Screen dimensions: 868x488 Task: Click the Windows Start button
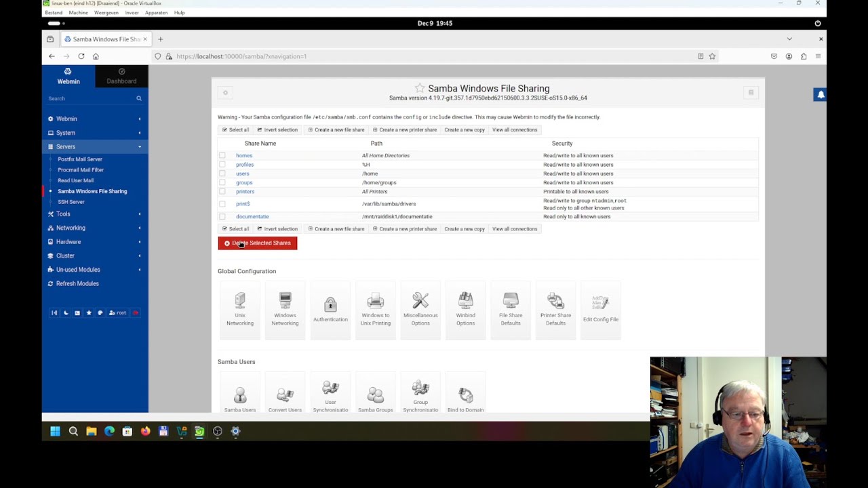pos(56,431)
